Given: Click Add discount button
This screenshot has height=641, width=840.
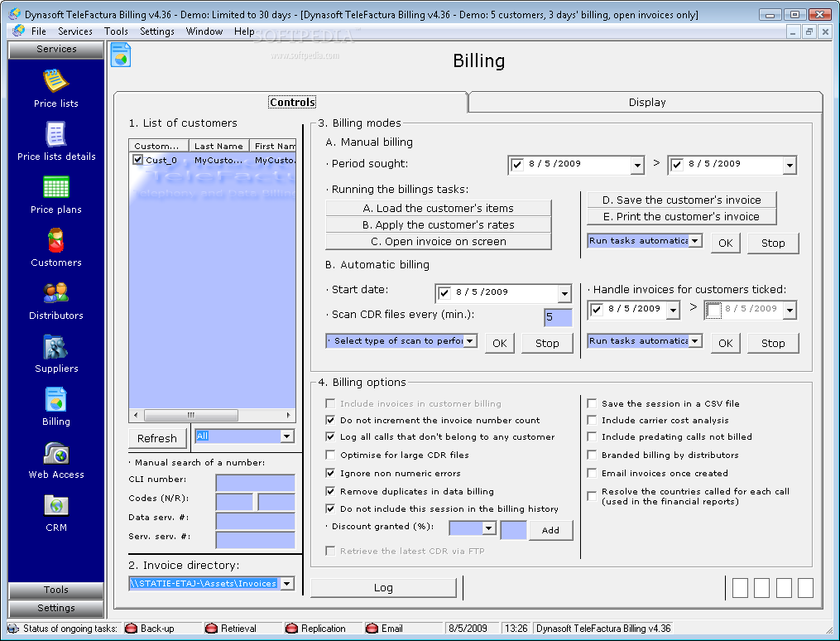Looking at the screenshot, I should coord(550,530).
